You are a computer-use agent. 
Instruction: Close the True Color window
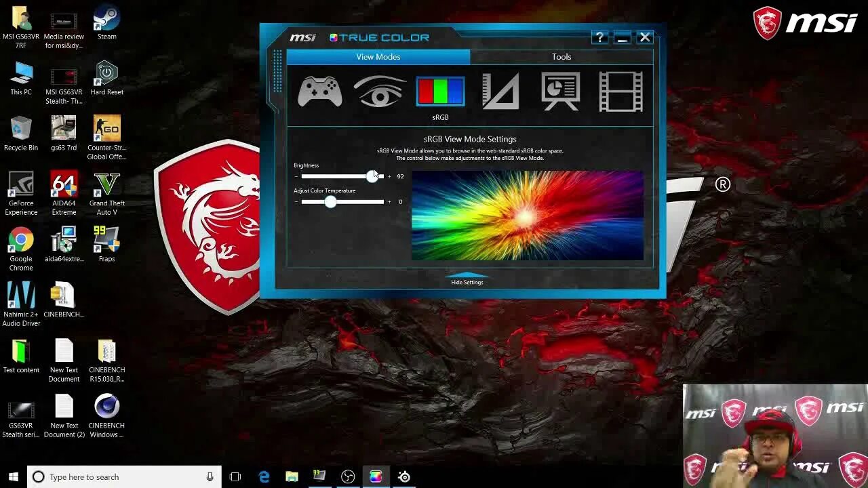click(645, 37)
